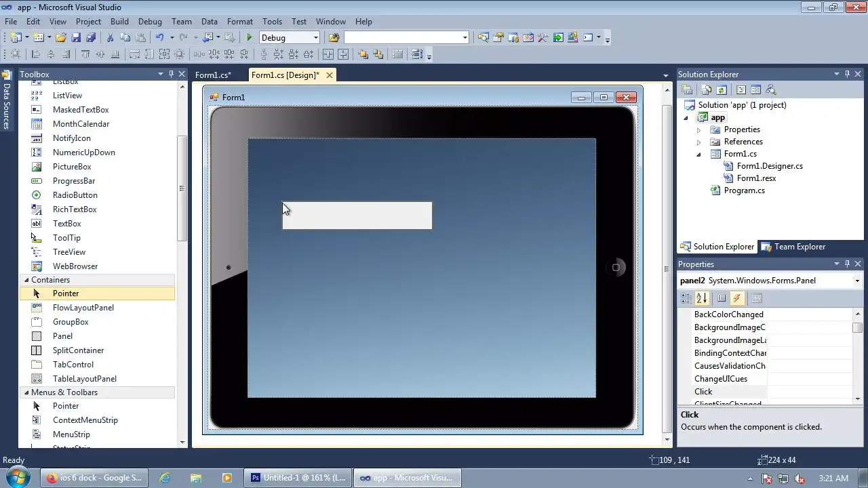Expand the References node

[x=698, y=142]
